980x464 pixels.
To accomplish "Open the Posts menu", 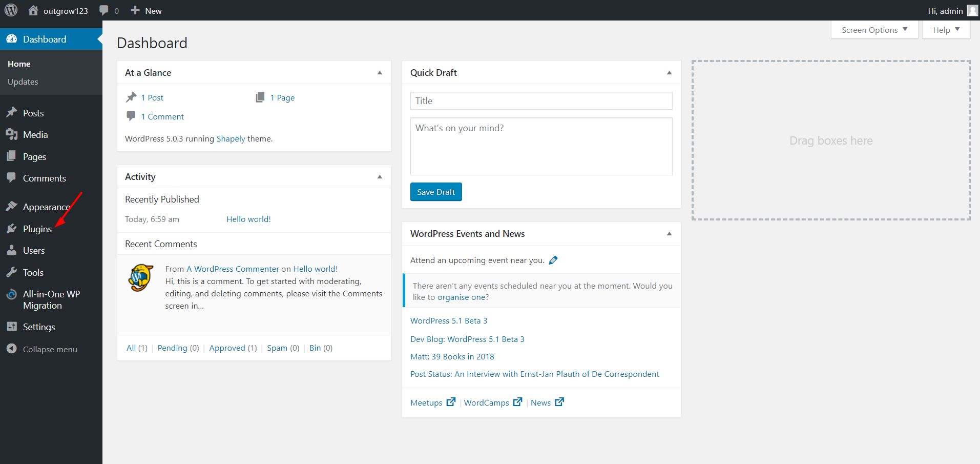I will [33, 113].
